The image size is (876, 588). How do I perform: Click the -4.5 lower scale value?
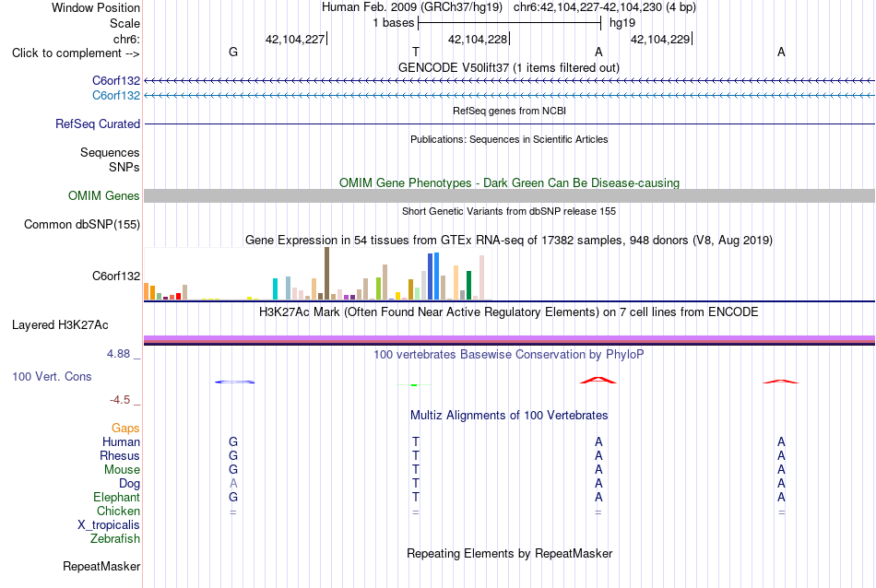pos(120,400)
